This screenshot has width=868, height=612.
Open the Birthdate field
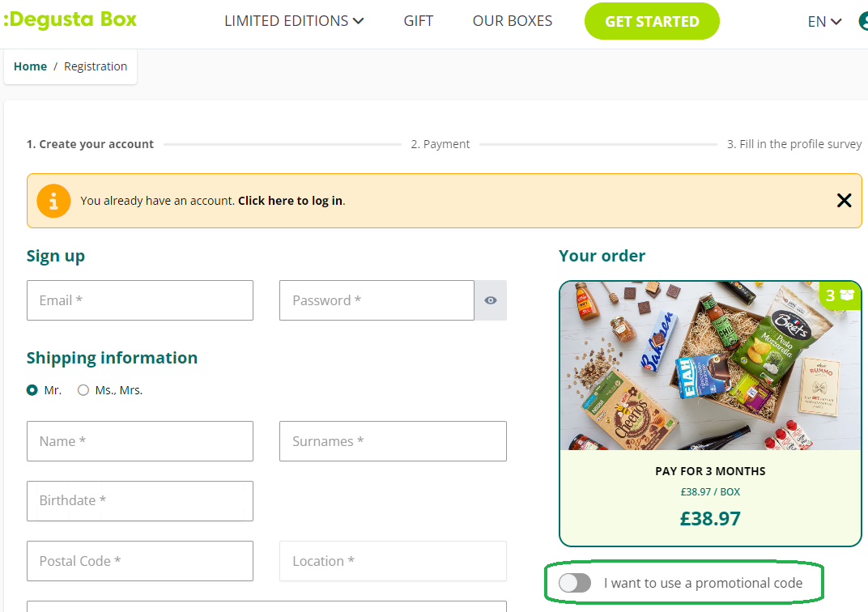[x=139, y=501]
